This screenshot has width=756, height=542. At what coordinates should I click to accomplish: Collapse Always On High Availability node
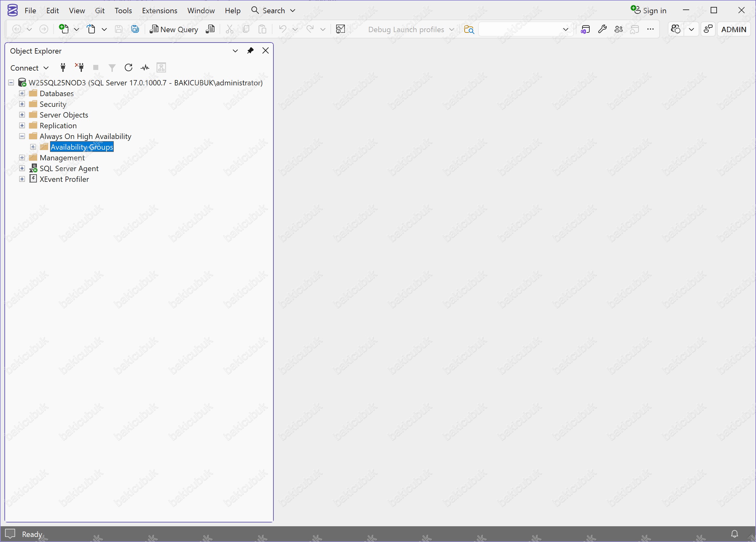click(22, 136)
